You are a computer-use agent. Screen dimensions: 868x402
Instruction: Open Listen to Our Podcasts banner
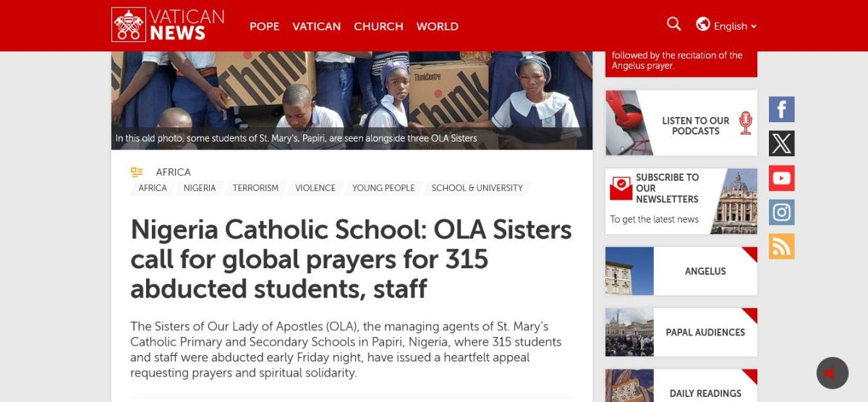[681, 123]
